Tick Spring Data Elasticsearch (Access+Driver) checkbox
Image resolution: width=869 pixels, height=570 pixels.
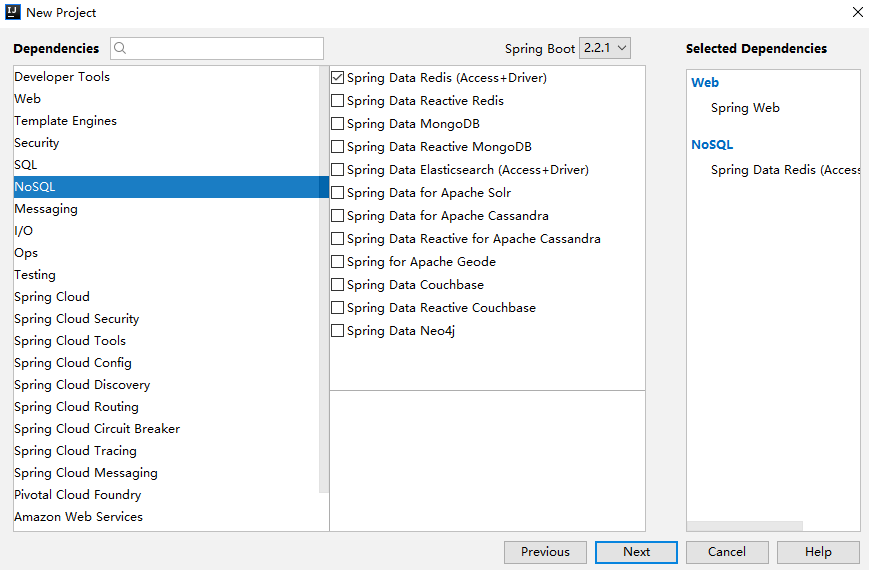click(x=338, y=170)
